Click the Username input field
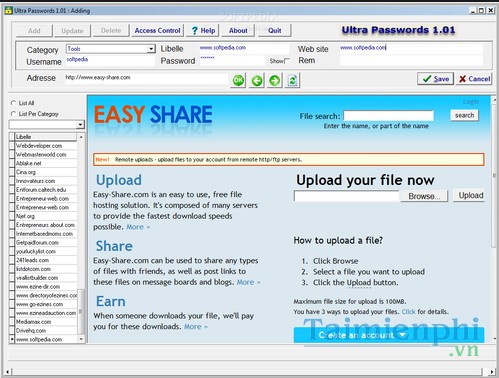499x378 pixels. (111, 60)
